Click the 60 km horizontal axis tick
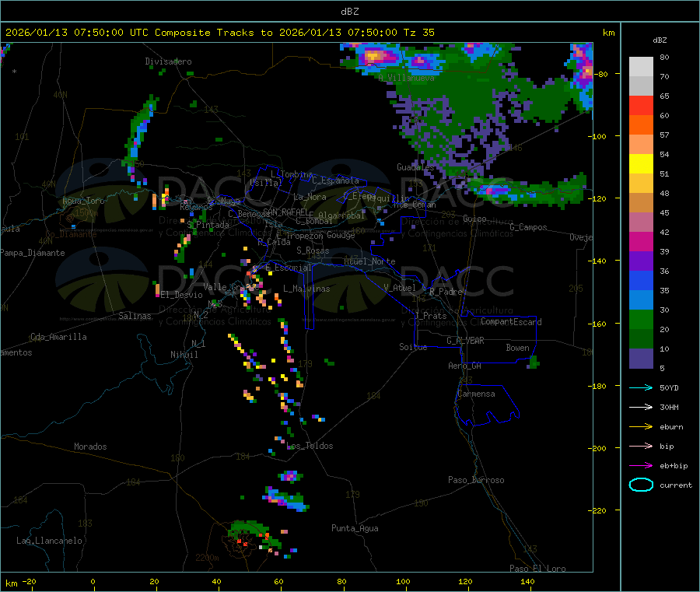700x592 pixels. click(x=279, y=581)
